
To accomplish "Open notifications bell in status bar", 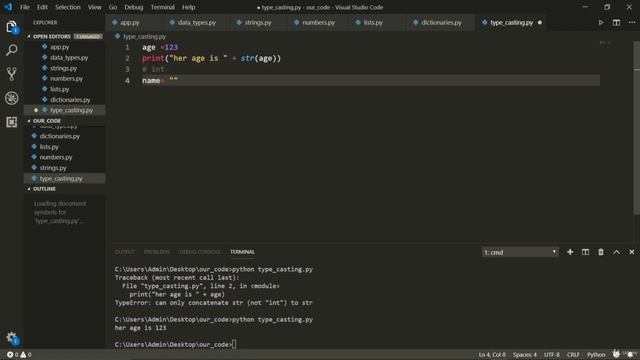I will (631, 354).
